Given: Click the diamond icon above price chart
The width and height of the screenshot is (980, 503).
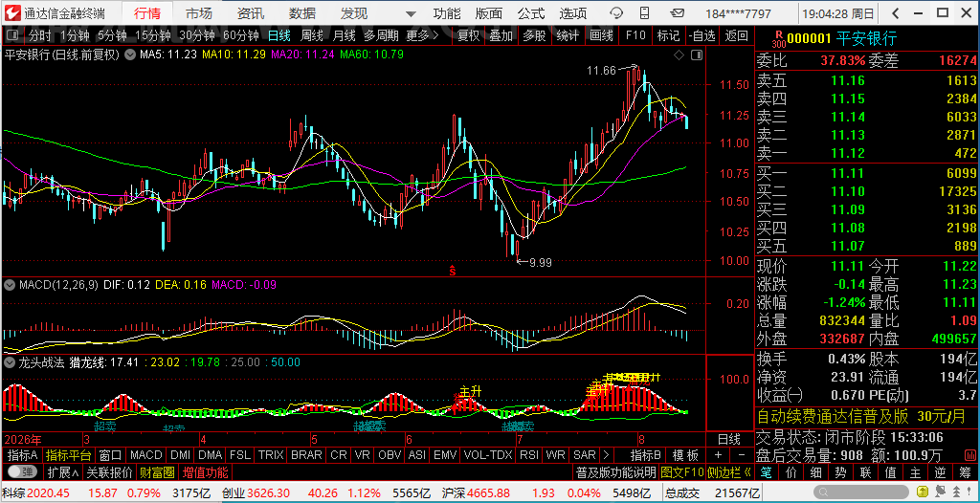Looking at the screenshot, I should [x=679, y=55].
